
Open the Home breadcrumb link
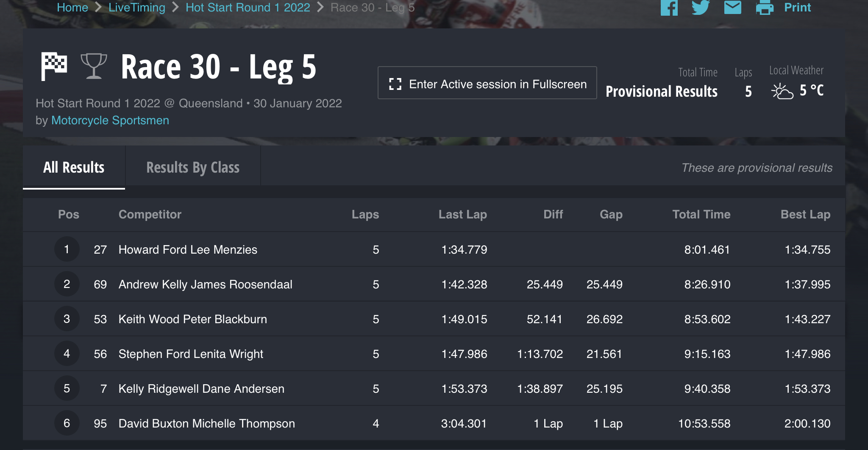click(x=72, y=7)
